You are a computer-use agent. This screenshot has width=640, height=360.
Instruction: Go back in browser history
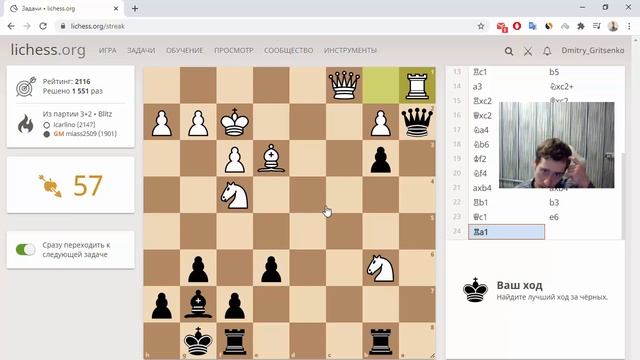pyautogui.click(x=11, y=26)
